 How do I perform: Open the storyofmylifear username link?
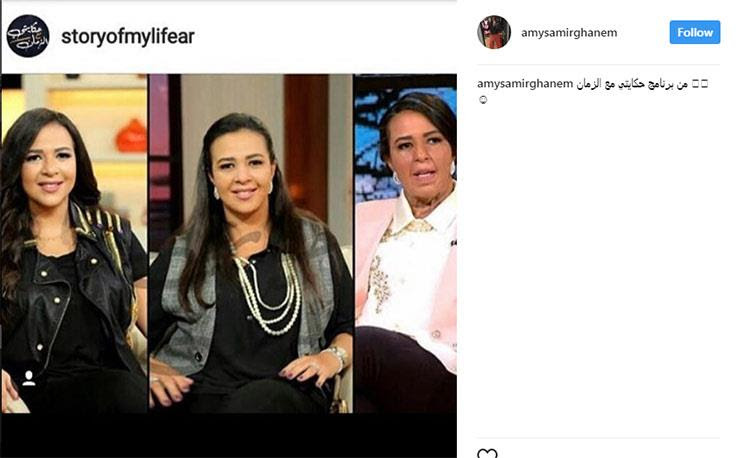pyautogui.click(x=128, y=36)
